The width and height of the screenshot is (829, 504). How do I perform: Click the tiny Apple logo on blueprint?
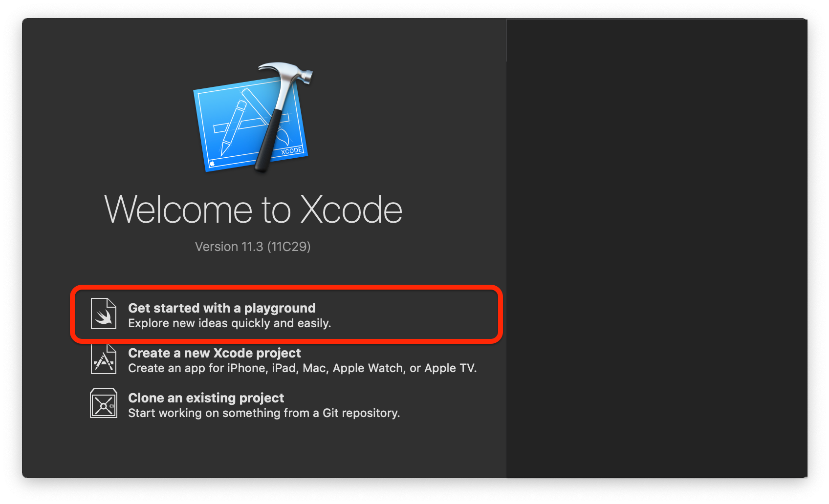(212, 164)
